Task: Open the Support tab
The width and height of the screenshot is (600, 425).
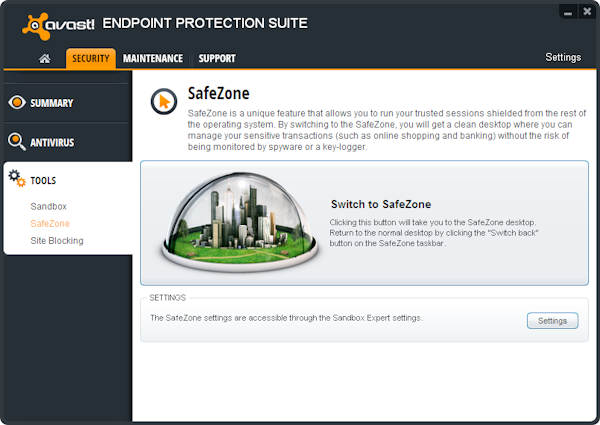Action: coord(217,59)
